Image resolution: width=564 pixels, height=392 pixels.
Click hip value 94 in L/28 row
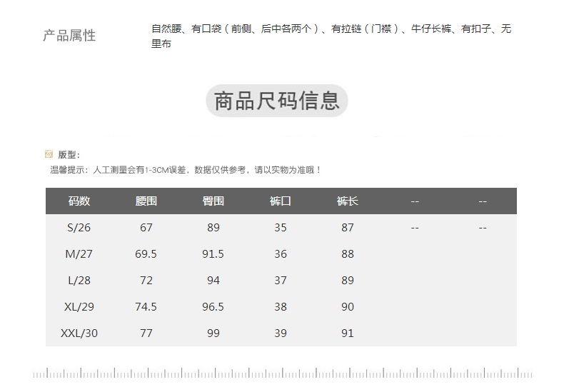pos(213,281)
